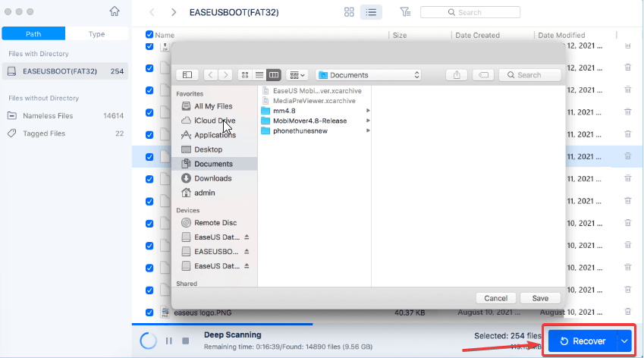Select the easeus logo.PNG file row
This screenshot has height=358, width=644.
point(388,312)
